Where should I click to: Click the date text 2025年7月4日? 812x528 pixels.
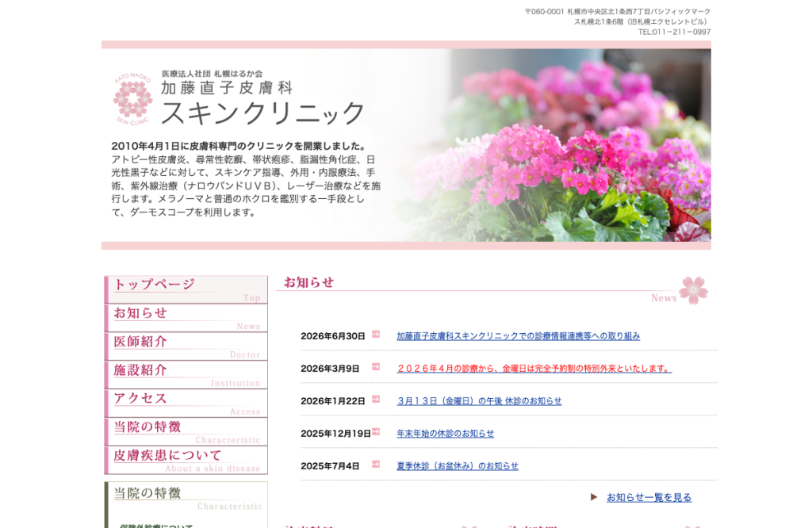coord(330,466)
